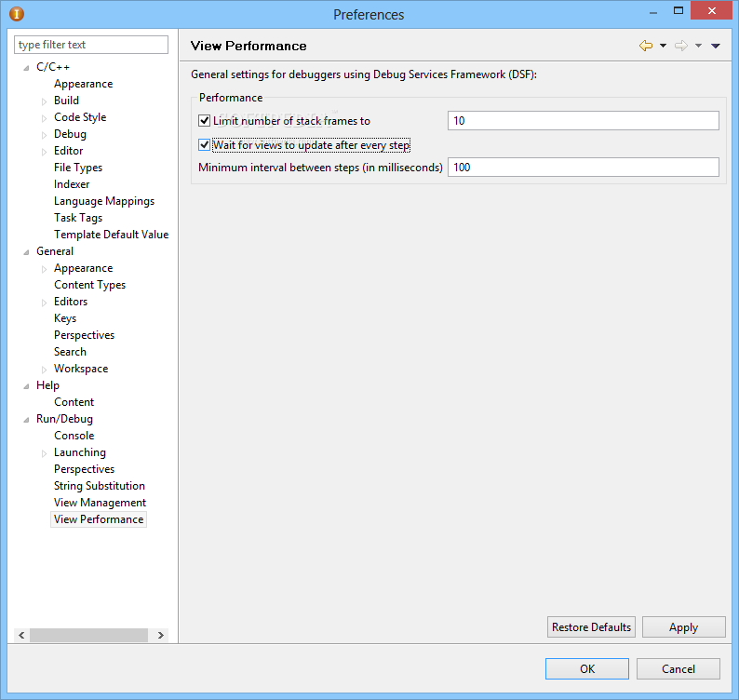739x700 pixels.
Task: Collapse the Run/Debug tree node
Action: point(26,420)
